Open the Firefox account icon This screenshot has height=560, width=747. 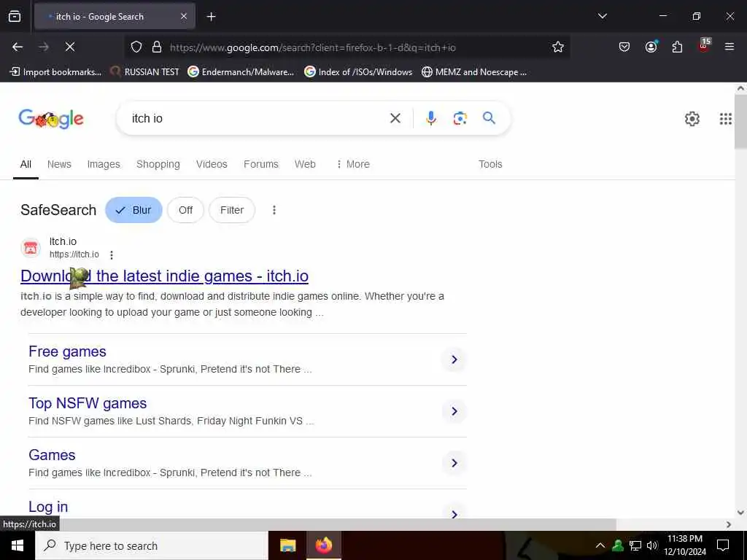pyautogui.click(x=651, y=47)
